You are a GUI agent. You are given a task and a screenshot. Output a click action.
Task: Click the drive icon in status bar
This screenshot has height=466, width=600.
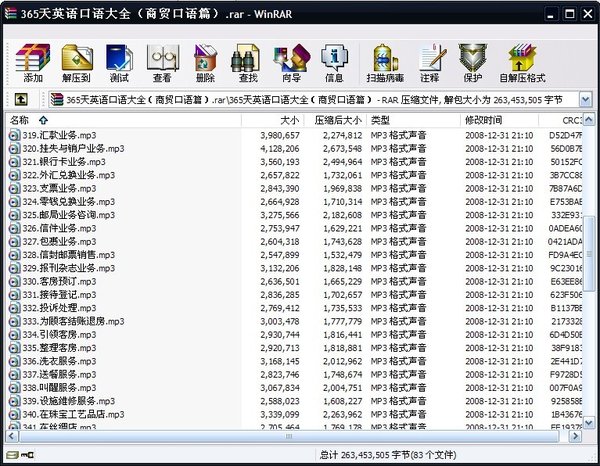point(13,455)
